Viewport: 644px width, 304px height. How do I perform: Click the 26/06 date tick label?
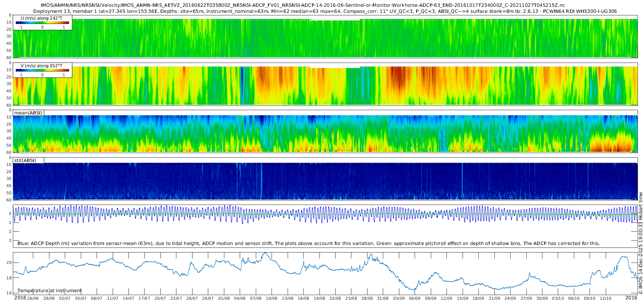[33, 298]
